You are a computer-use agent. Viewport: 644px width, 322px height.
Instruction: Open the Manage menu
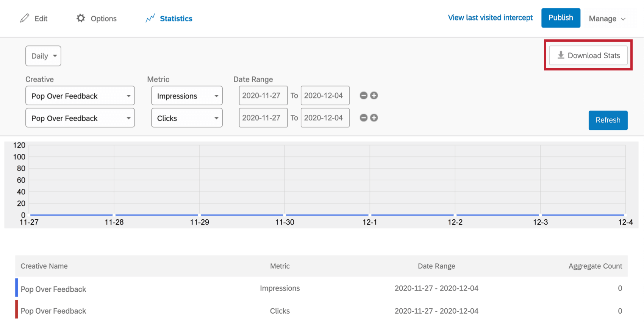click(607, 19)
